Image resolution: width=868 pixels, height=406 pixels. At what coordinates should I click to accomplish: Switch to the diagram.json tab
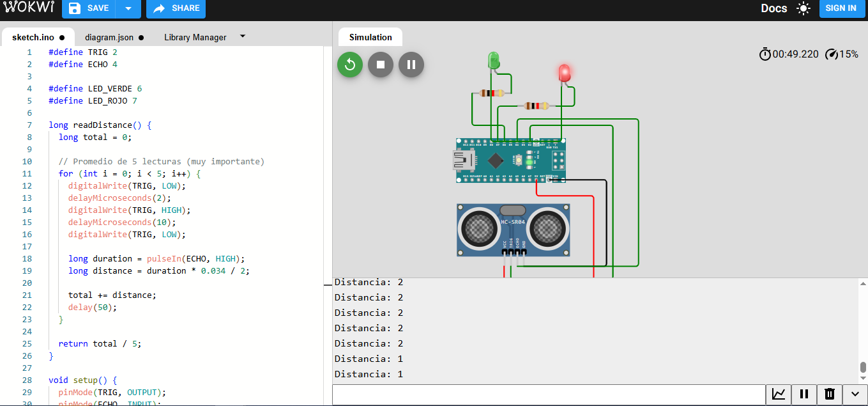click(x=114, y=37)
